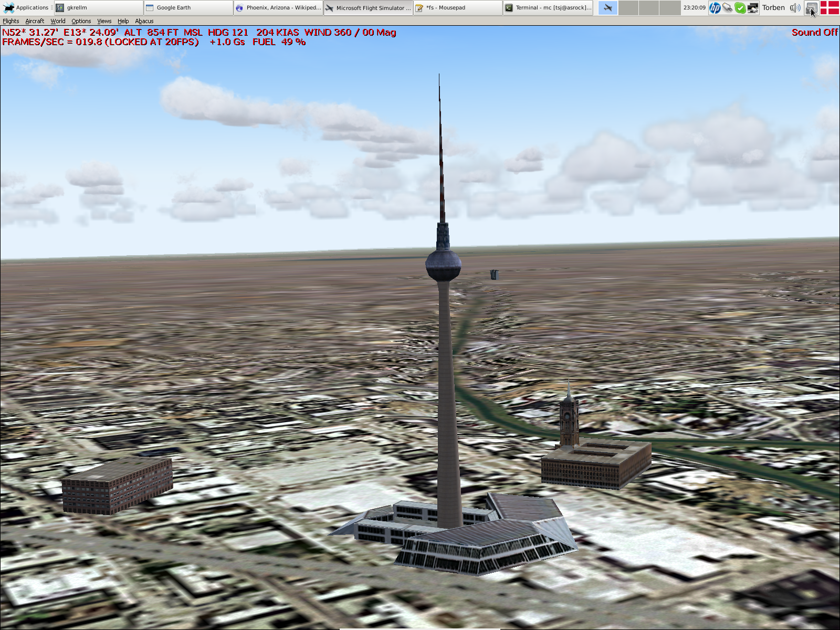The height and width of the screenshot is (630, 840).
Task: Click the HP tray icon
Action: (715, 8)
